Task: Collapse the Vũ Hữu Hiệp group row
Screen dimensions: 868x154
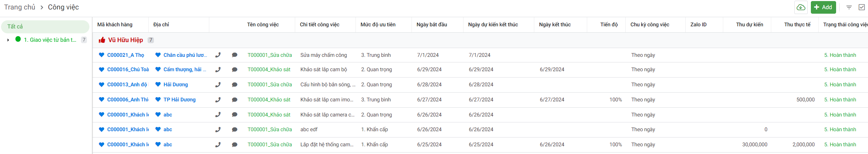Action: click(126, 40)
